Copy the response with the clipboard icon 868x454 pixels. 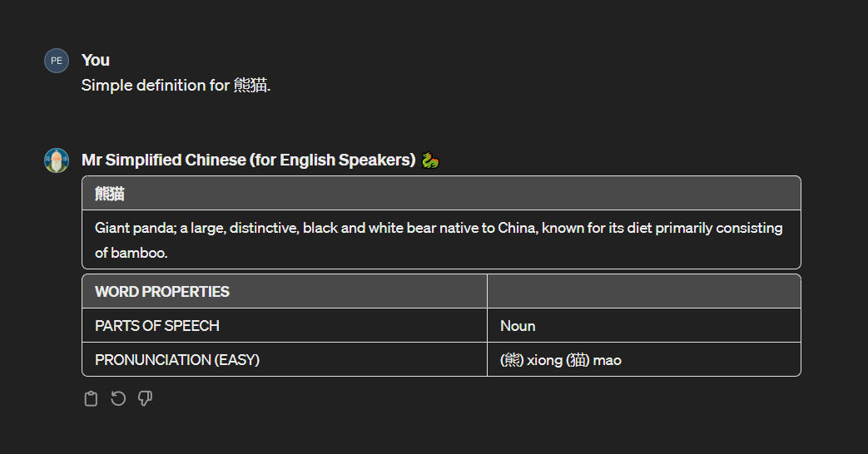tap(92, 399)
